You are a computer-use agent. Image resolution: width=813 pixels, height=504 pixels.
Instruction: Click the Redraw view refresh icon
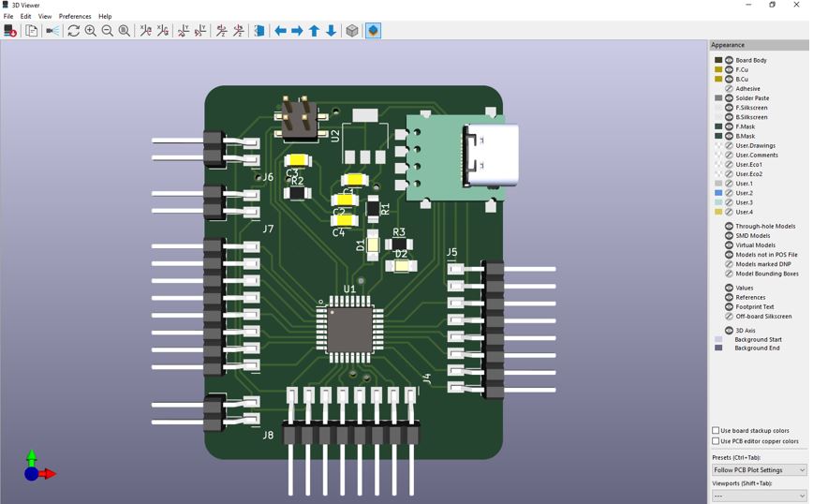tap(74, 31)
